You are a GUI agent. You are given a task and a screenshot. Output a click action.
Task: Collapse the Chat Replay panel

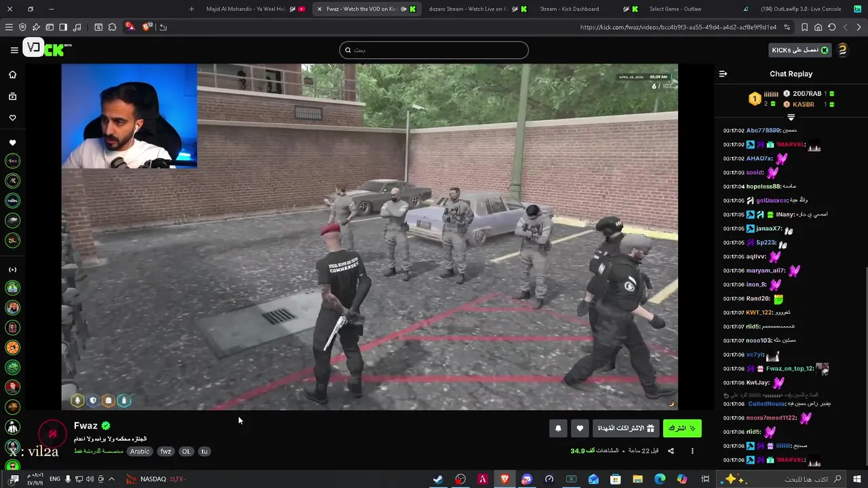pyautogui.click(x=723, y=74)
